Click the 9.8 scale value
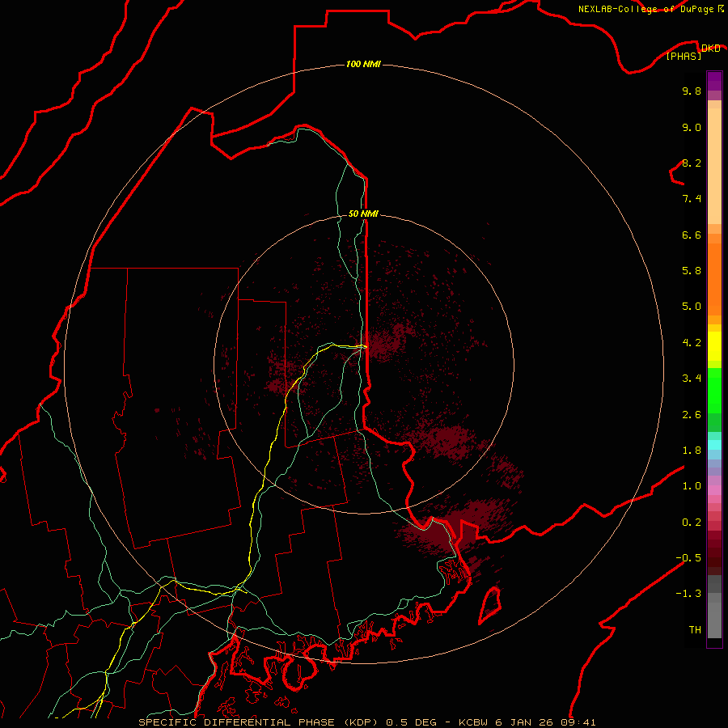 click(692, 91)
